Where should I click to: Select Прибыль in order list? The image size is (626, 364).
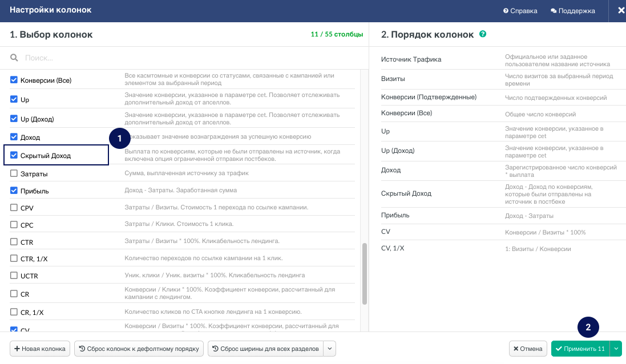point(503,216)
